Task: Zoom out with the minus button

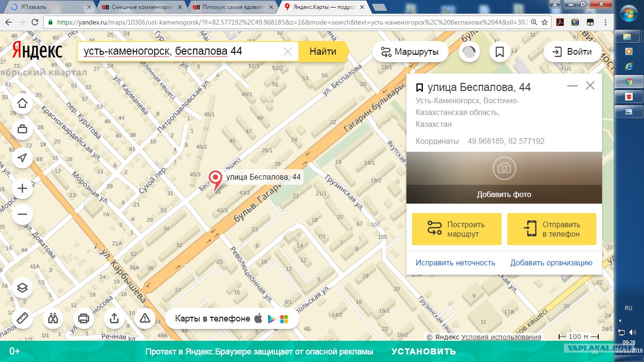Action: pos(22,214)
